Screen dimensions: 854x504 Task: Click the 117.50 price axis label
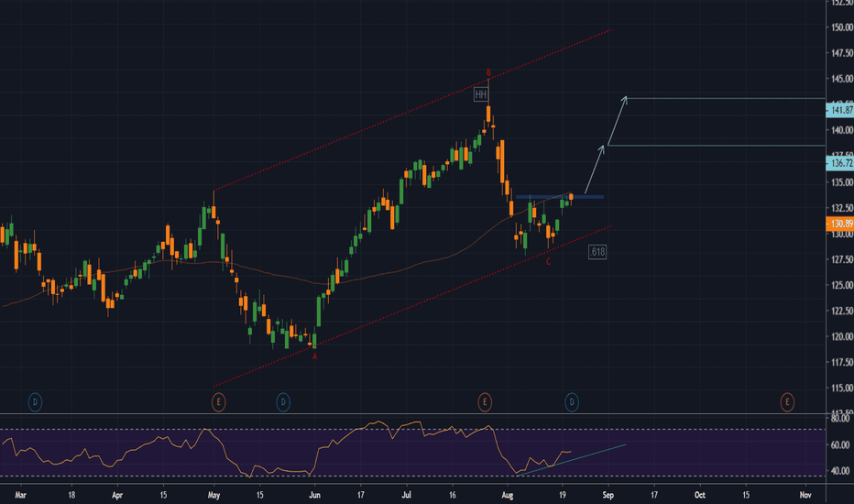tap(842, 362)
